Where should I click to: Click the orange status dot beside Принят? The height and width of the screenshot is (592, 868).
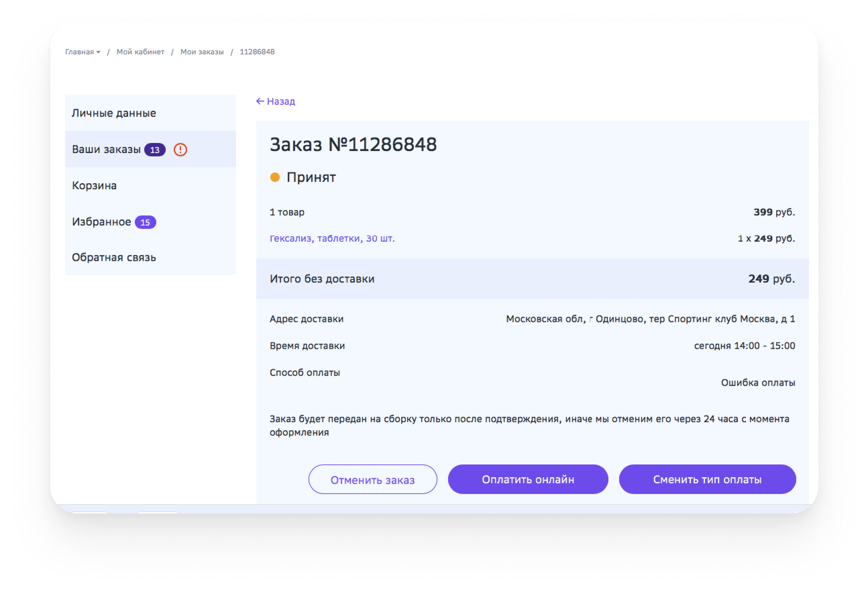click(x=275, y=177)
